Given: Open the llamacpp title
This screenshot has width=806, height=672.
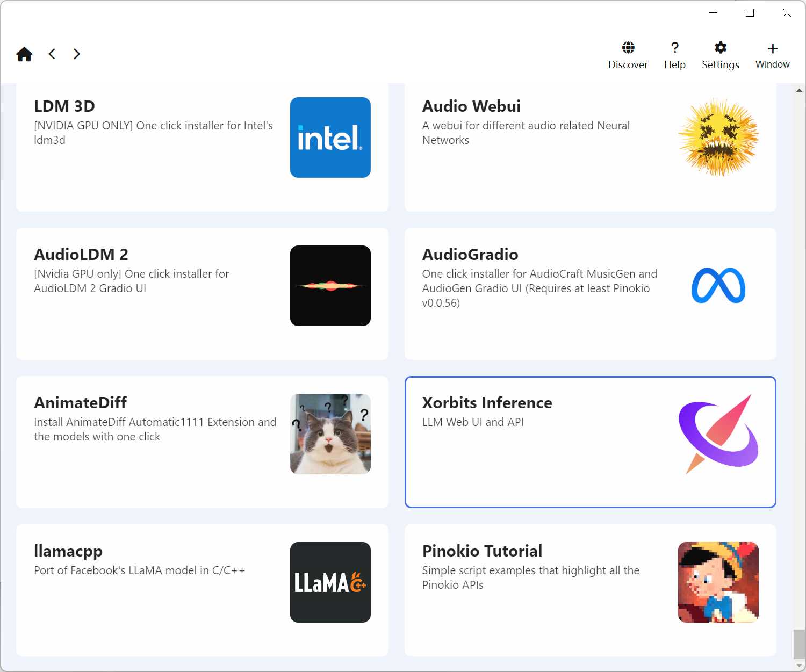Looking at the screenshot, I should tap(68, 552).
